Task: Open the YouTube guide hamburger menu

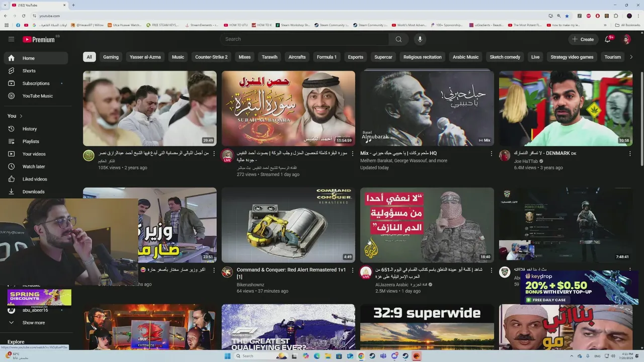Action: point(11,39)
